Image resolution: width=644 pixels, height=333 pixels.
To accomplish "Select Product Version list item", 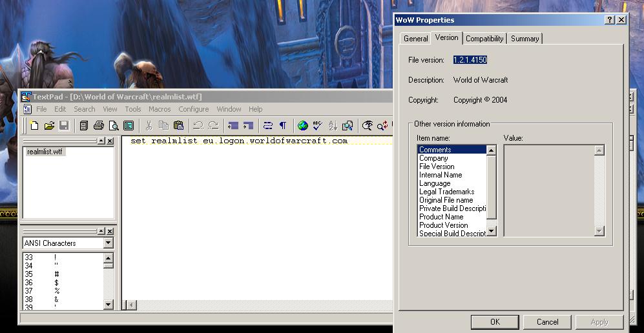I will [x=452, y=225].
